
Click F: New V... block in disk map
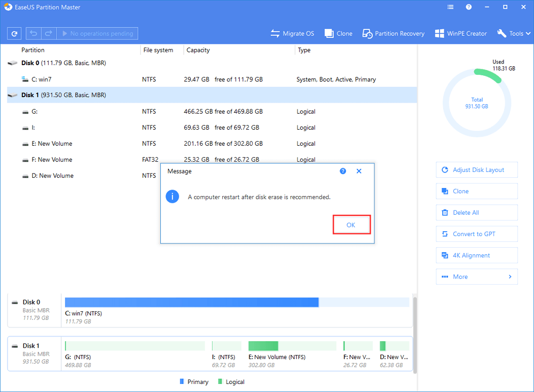pyautogui.click(x=358, y=354)
